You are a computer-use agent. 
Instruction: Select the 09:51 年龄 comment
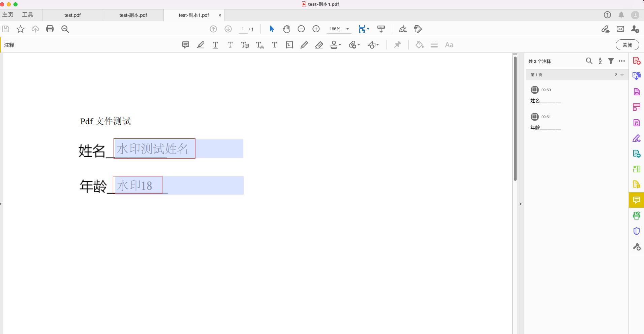tap(577, 122)
